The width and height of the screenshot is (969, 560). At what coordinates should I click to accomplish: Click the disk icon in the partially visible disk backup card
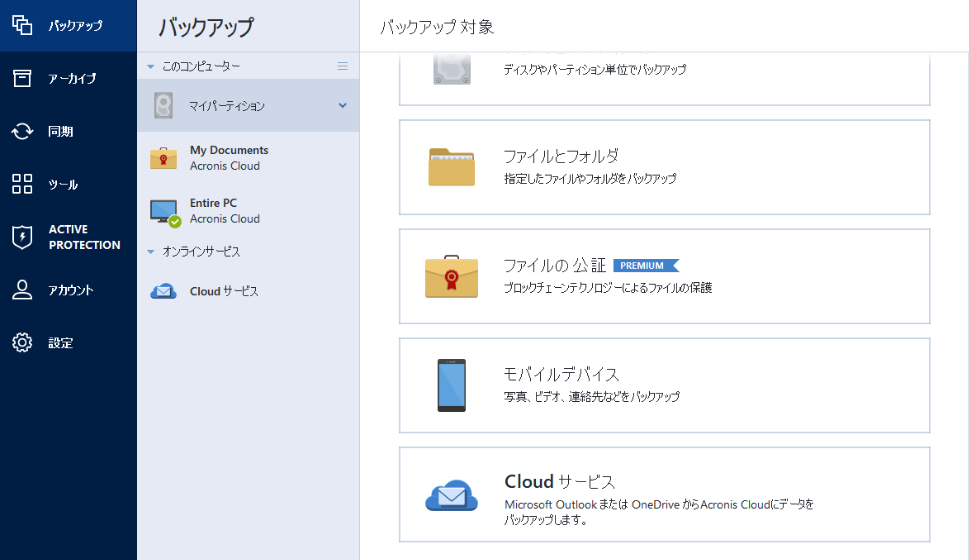tap(452, 69)
